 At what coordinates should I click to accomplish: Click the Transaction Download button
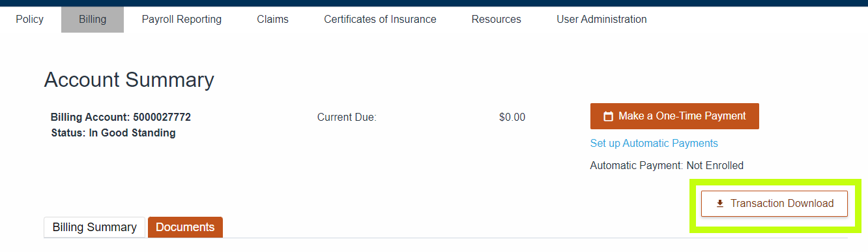(x=774, y=204)
